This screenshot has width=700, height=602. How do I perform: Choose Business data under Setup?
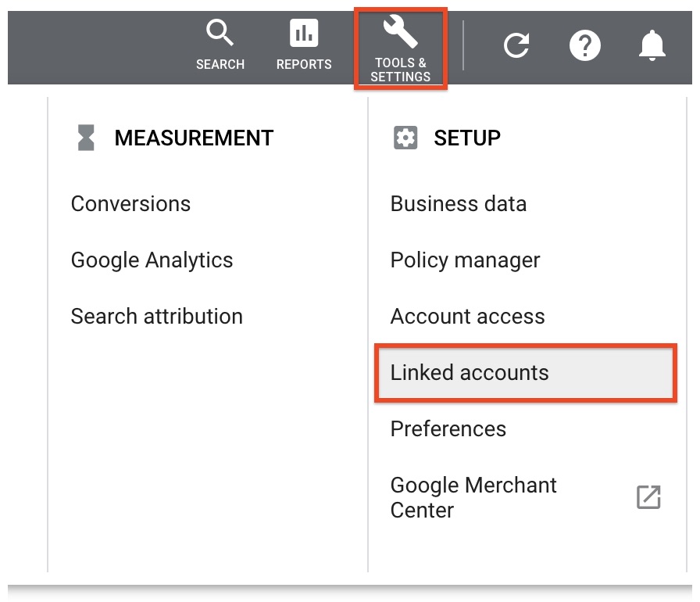(x=459, y=203)
